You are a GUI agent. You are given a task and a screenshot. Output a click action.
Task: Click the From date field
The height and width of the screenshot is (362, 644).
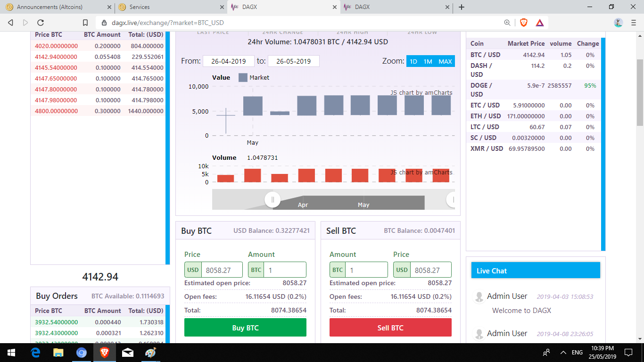[x=229, y=61]
